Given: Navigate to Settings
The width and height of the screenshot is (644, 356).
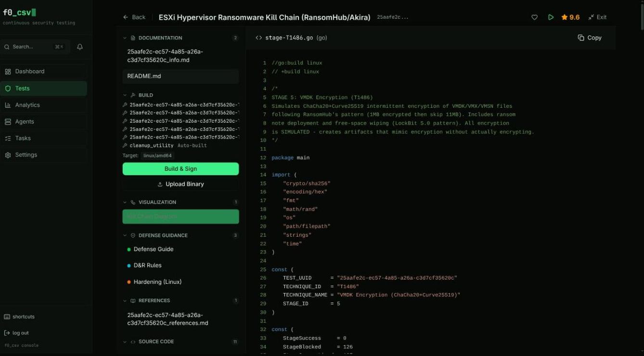Looking at the screenshot, I should pyautogui.click(x=44, y=155).
